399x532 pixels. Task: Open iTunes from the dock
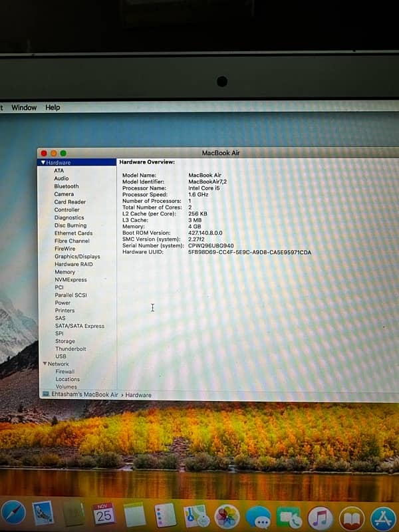(x=321, y=518)
